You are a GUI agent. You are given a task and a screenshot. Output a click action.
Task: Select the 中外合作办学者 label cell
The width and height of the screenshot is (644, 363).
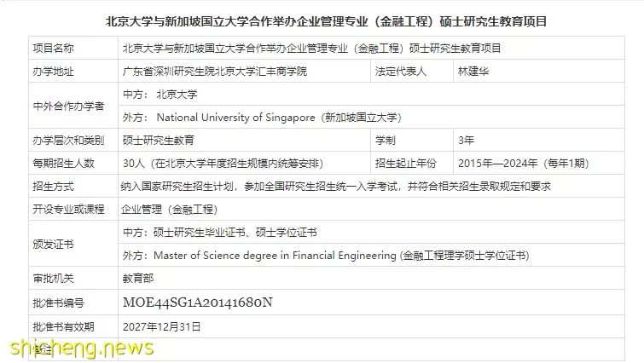coord(73,106)
